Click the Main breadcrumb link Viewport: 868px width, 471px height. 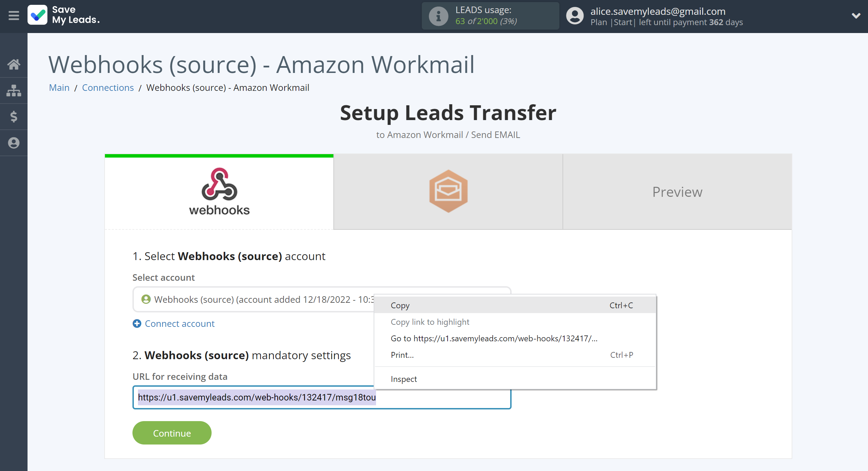(x=58, y=88)
